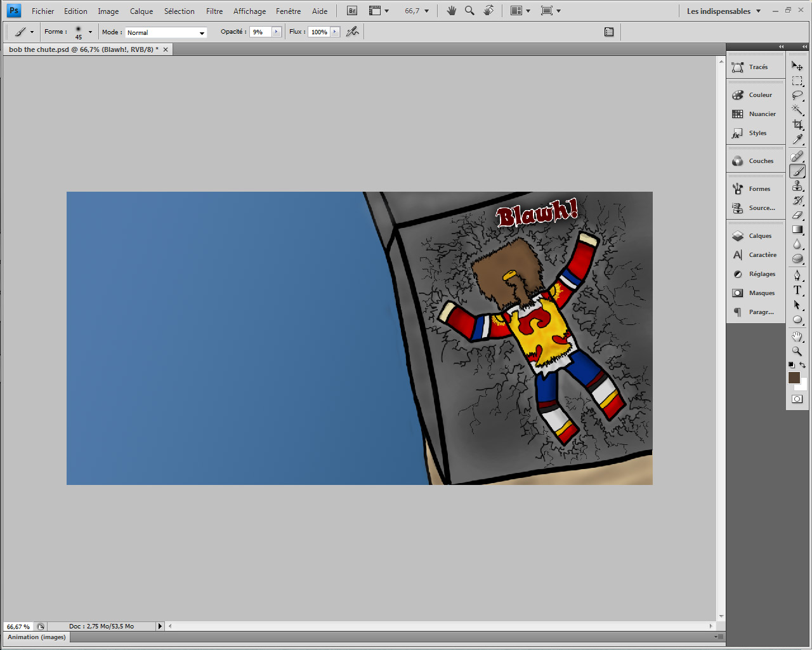Screen dimensions: 812x650
Task: Open the Opacité slider arrow
Action: (277, 32)
